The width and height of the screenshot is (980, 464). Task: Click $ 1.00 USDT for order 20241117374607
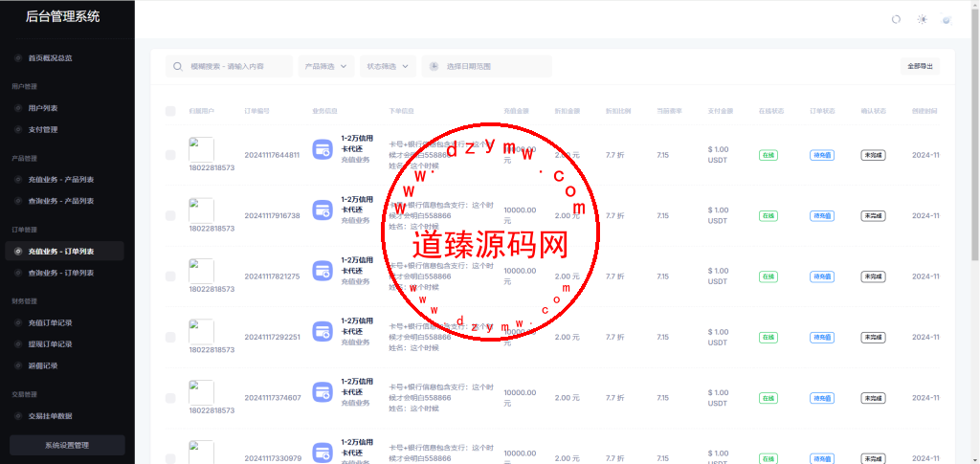tap(719, 398)
